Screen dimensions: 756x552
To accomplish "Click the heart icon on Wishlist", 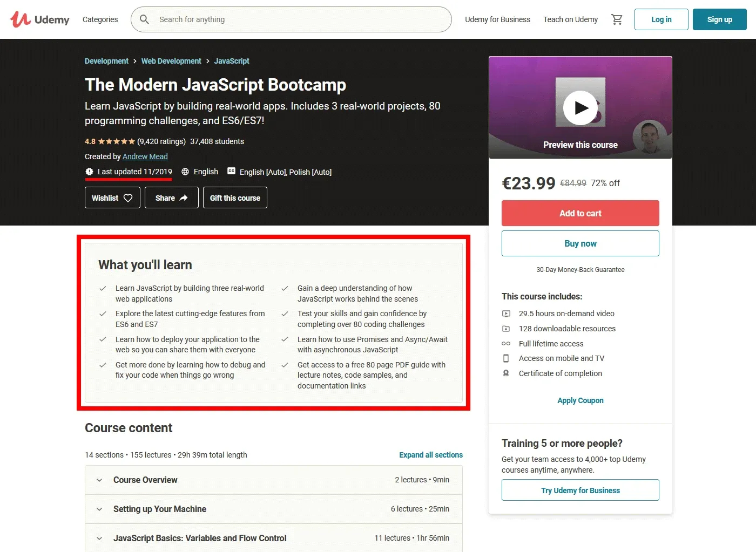I will (128, 198).
